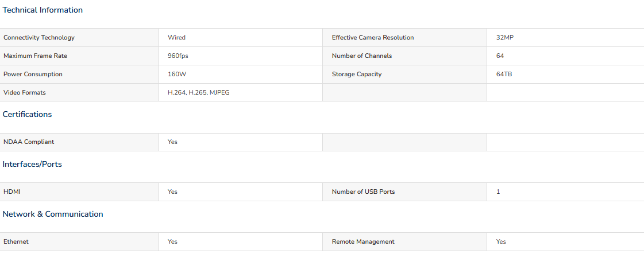Select the 160W value
The image size is (644, 254).
177,75
